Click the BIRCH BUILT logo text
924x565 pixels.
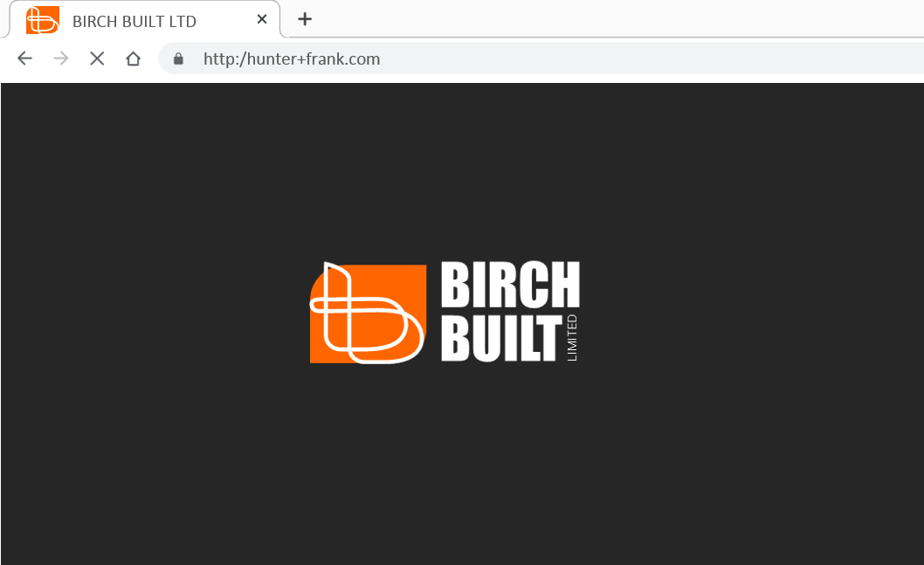click(x=510, y=311)
